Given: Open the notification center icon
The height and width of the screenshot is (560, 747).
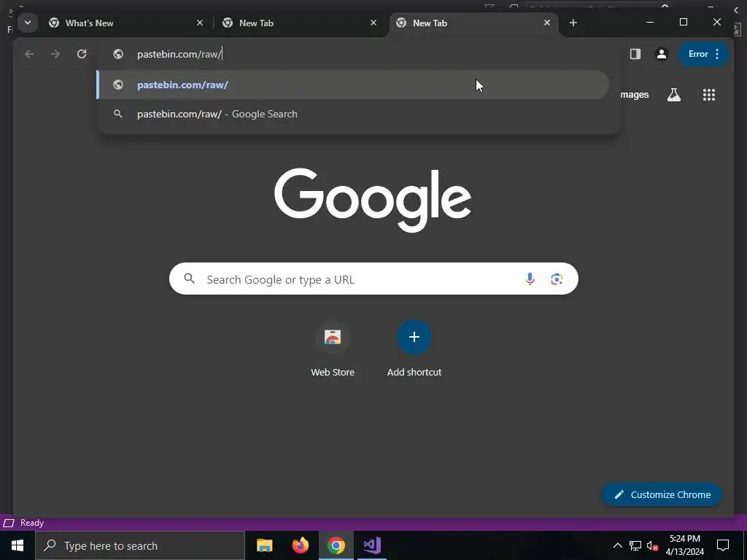Looking at the screenshot, I should click(x=723, y=545).
